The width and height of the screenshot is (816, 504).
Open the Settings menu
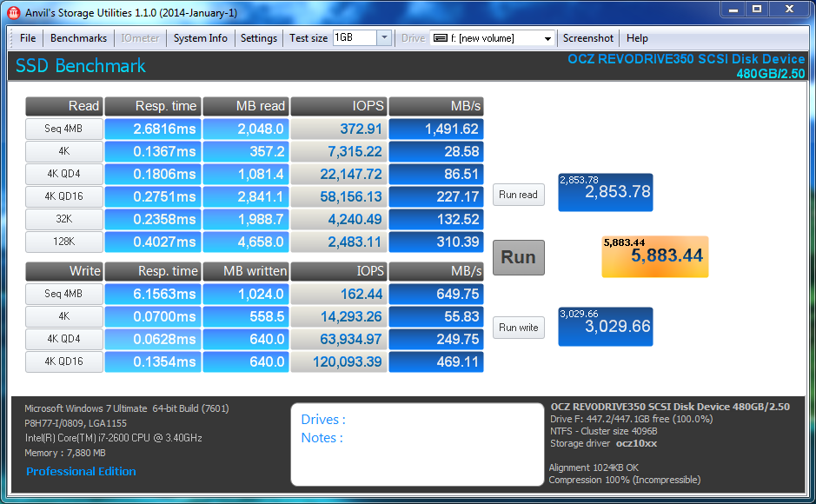click(x=259, y=38)
